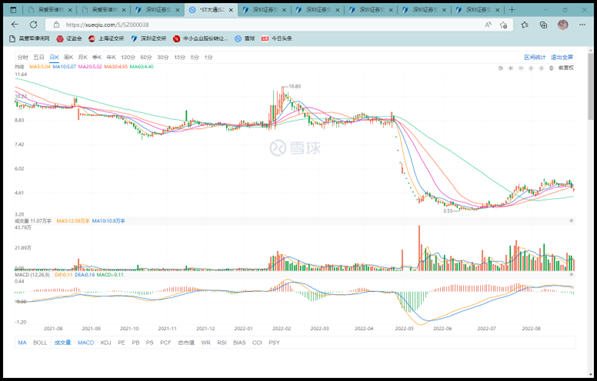This screenshot has height=381, width=597.
Task: Switch chart to 分时 view
Action: pyautogui.click(x=22, y=57)
